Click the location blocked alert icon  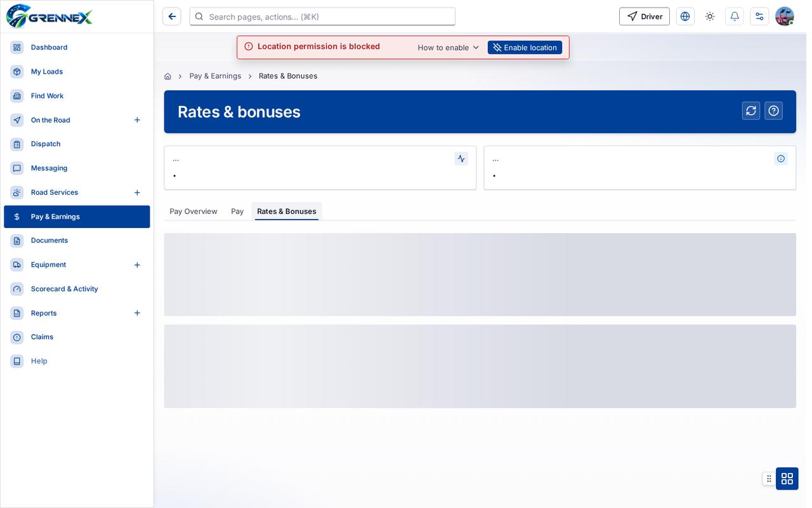[x=249, y=46]
